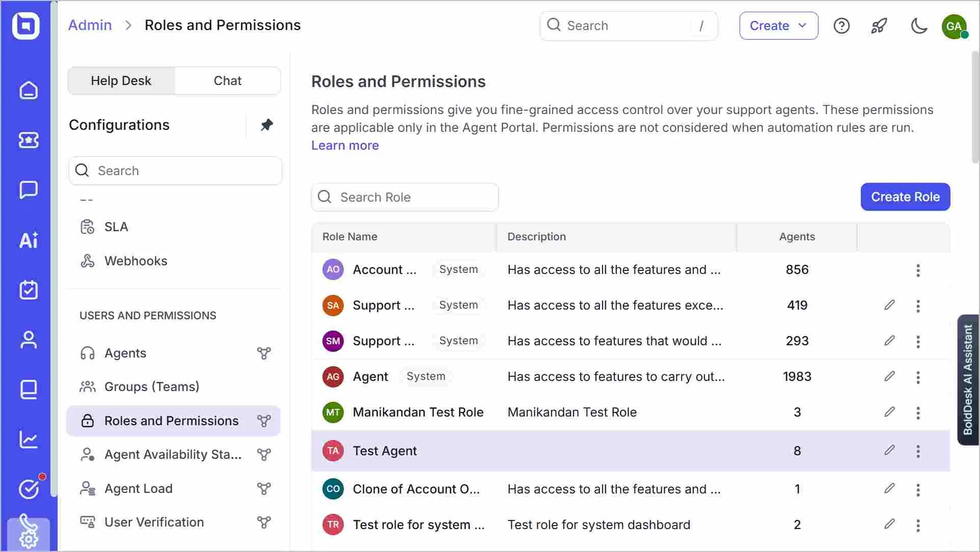This screenshot has width=980, height=552.
Task: Open the kebab menu for the Agent role
Action: 918,377
